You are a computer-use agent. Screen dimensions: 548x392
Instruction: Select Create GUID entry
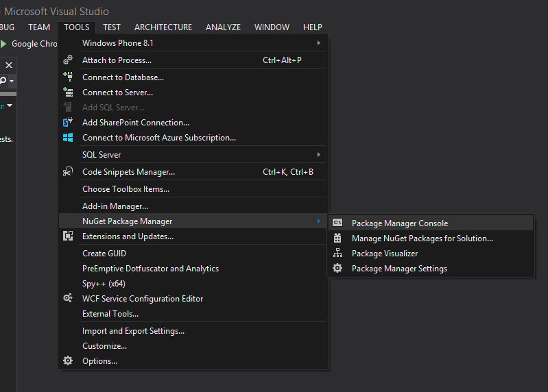pos(193,254)
